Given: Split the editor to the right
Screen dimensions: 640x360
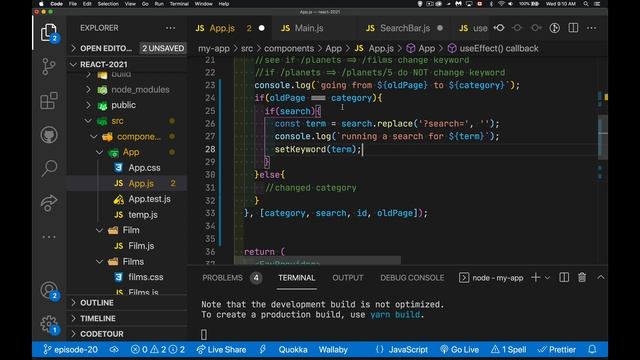Looking at the screenshot, I should click(573, 28).
